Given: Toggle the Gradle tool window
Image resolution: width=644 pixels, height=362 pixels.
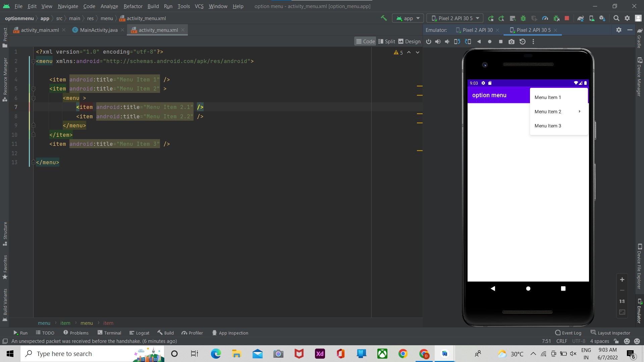Looking at the screenshot, I should pyautogui.click(x=639, y=38).
